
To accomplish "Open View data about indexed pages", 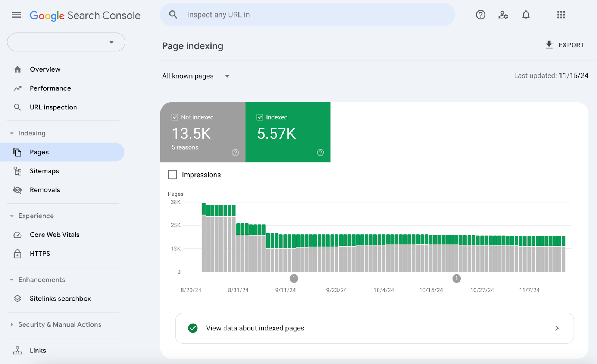I will point(374,328).
